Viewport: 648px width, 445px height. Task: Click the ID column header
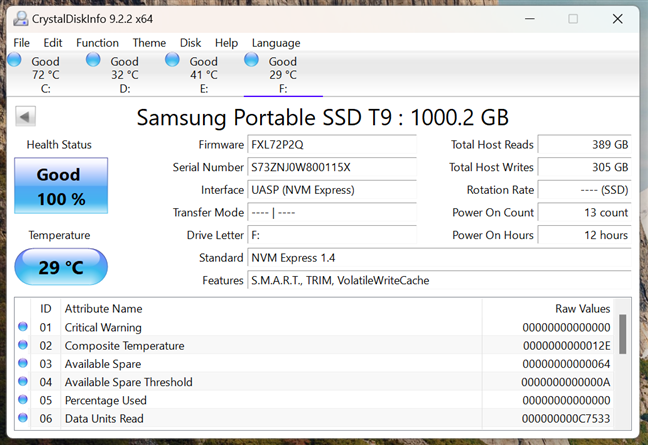45,309
